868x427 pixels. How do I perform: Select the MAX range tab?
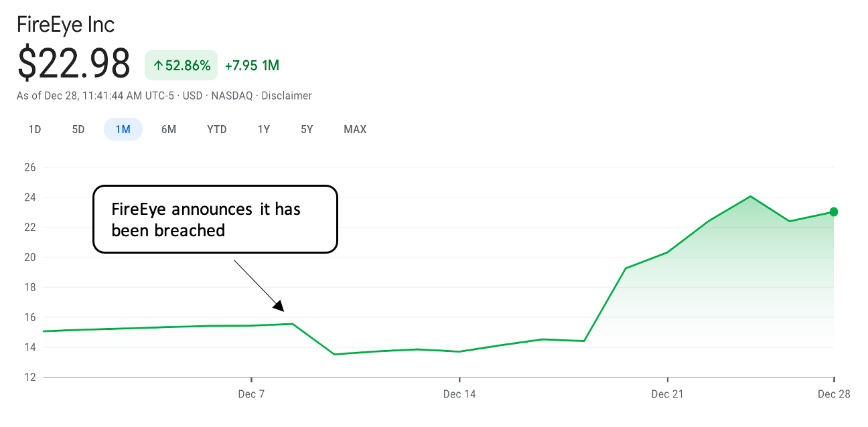click(x=355, y=129)
